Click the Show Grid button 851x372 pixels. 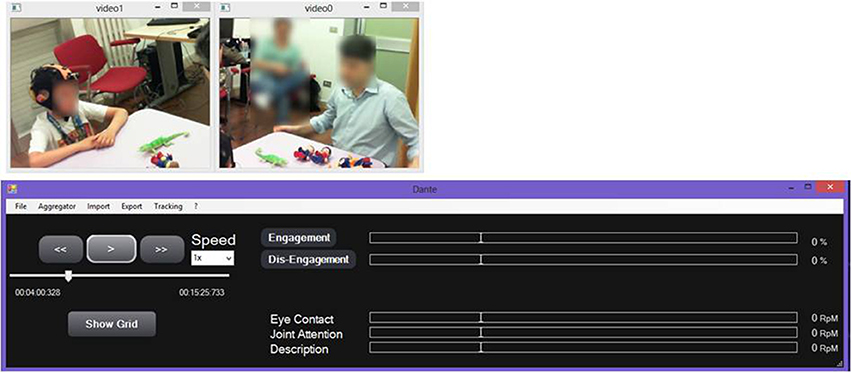[x=112, y=324]
